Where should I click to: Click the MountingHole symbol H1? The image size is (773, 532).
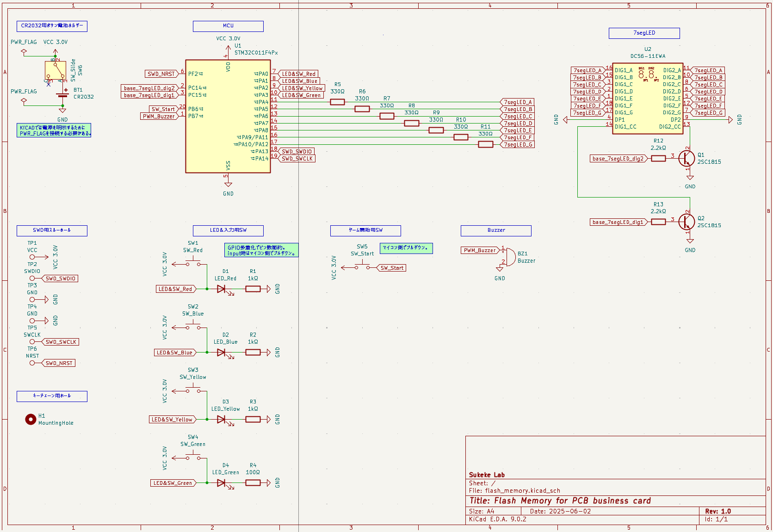click(x=31, y=420)
